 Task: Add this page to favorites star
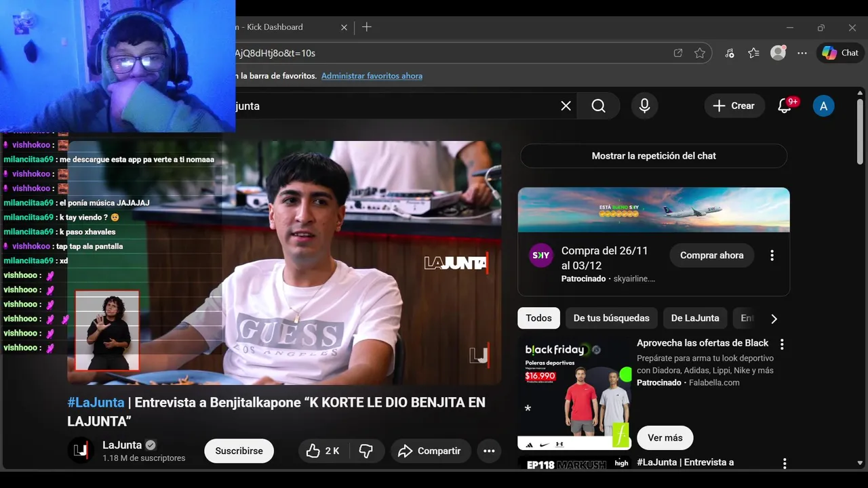700,53
